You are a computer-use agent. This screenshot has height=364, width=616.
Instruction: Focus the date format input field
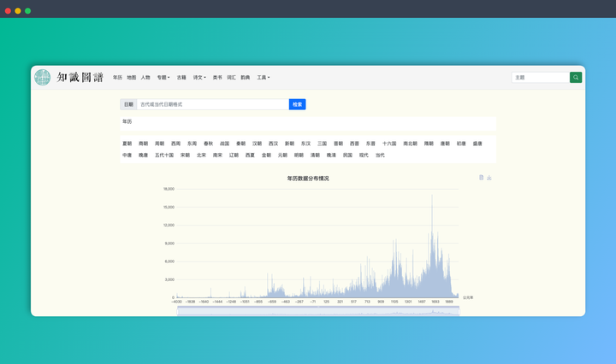(x=212, y=104)
